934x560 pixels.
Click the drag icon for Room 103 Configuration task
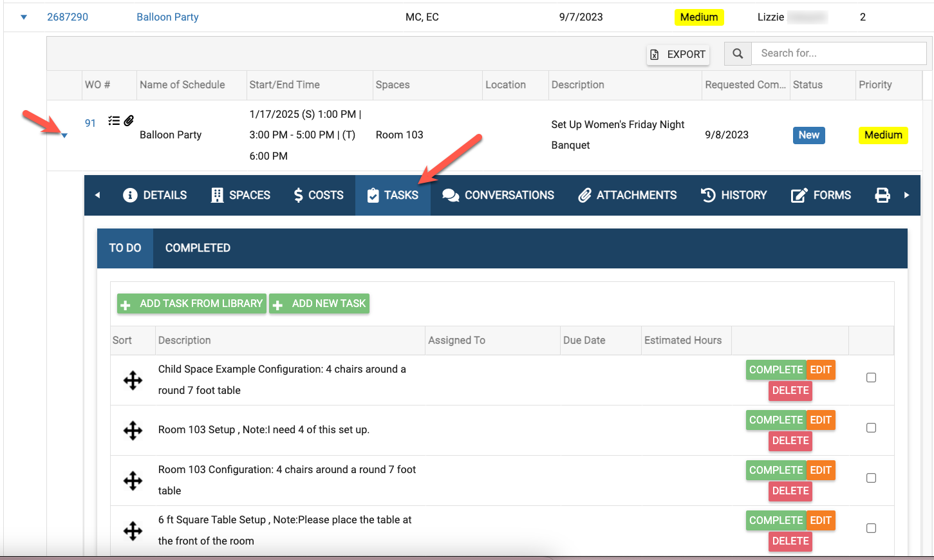pos(133,480)
